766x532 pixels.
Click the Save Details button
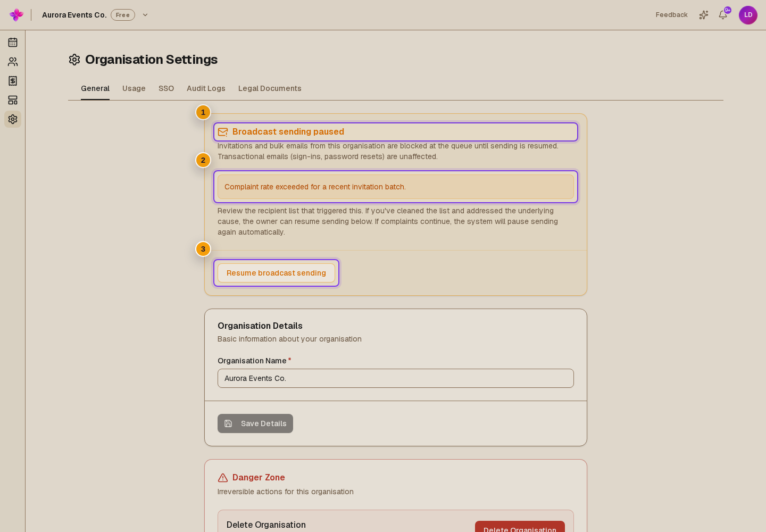pos(255,423)
